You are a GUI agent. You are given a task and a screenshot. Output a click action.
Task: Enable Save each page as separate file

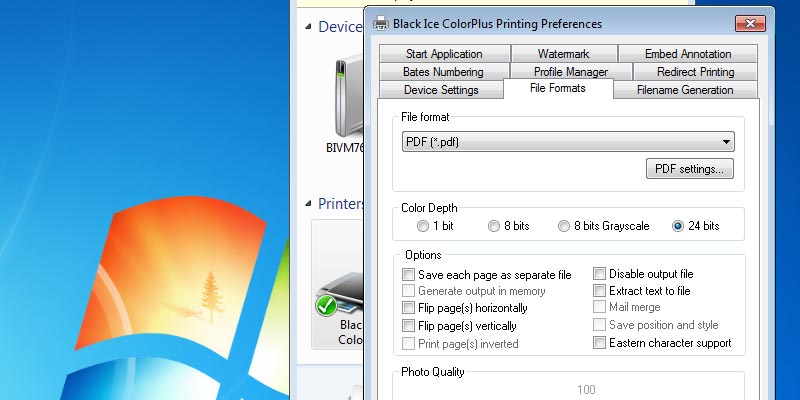click(x=408, y=274)
